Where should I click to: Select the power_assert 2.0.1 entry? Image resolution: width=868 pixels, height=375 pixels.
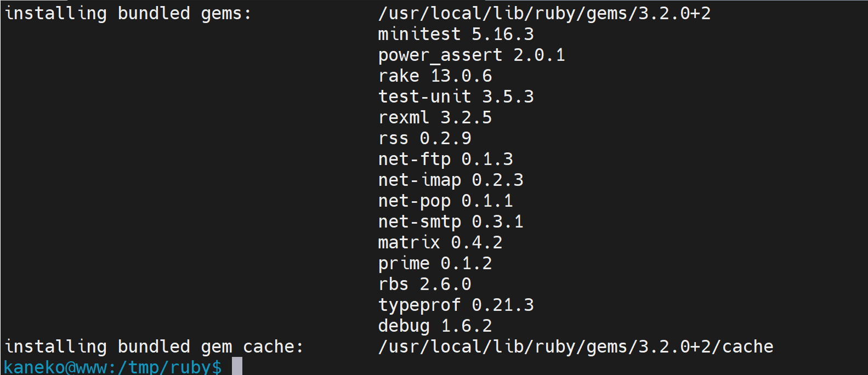[472, 55]
